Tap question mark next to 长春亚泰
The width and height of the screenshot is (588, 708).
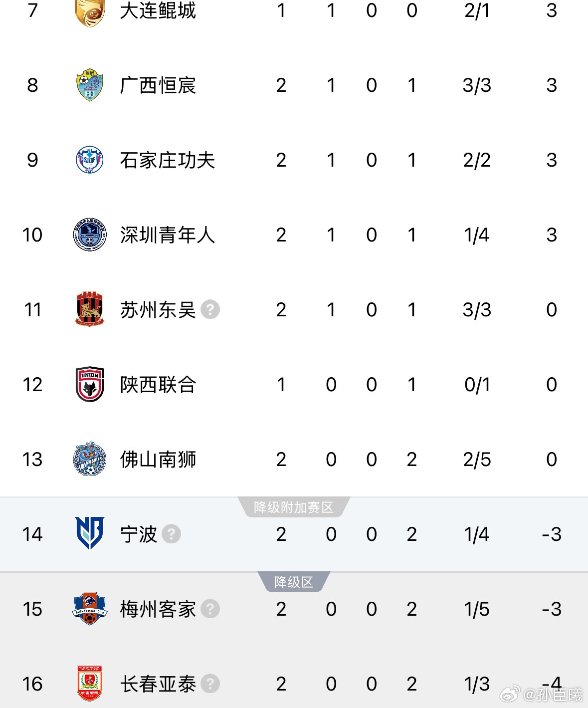210,684
